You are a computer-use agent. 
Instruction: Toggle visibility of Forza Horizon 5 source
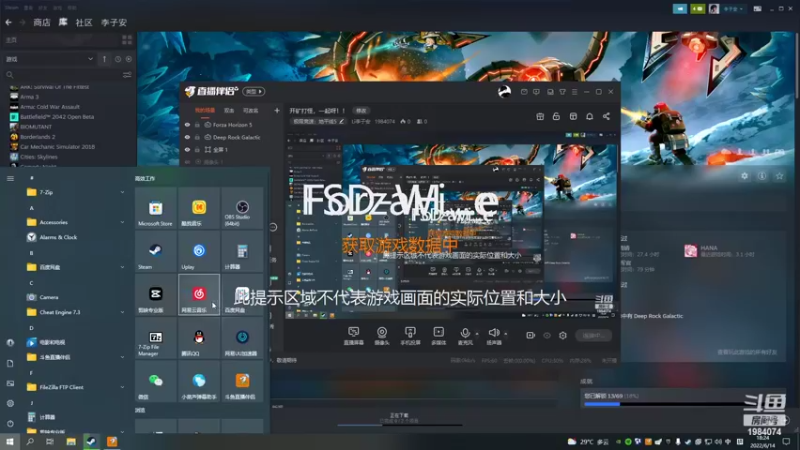pos(187,124)
